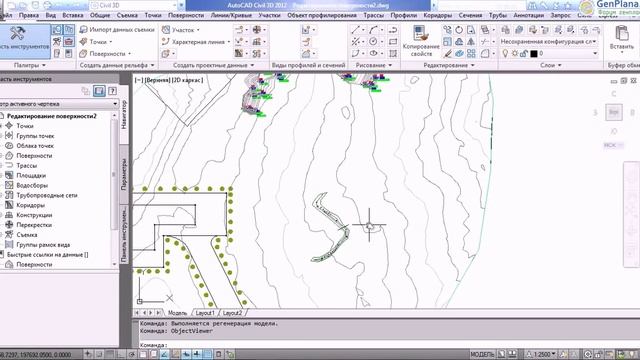Image resolution: width=640 pixels, height=360 pixels.
Task: Open the active drawing view dropdown in Toolspace
Action: click(59, 104)
